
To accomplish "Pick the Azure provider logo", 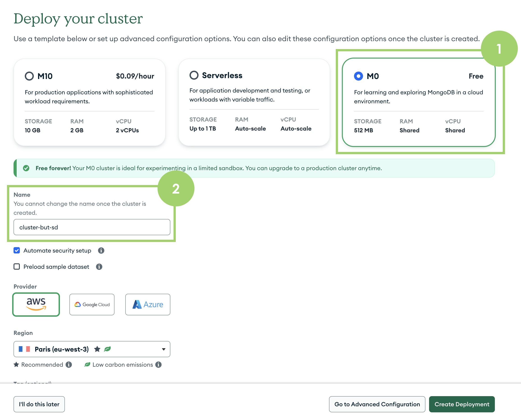I will 148,304.
